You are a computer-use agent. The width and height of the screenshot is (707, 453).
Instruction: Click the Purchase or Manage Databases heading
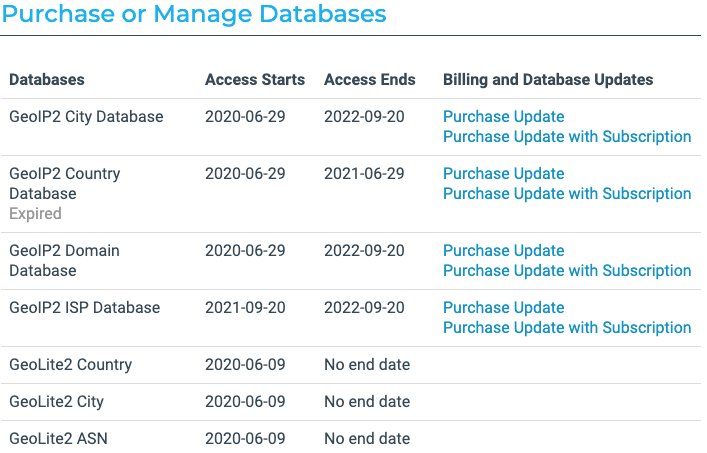pos(194,14)
